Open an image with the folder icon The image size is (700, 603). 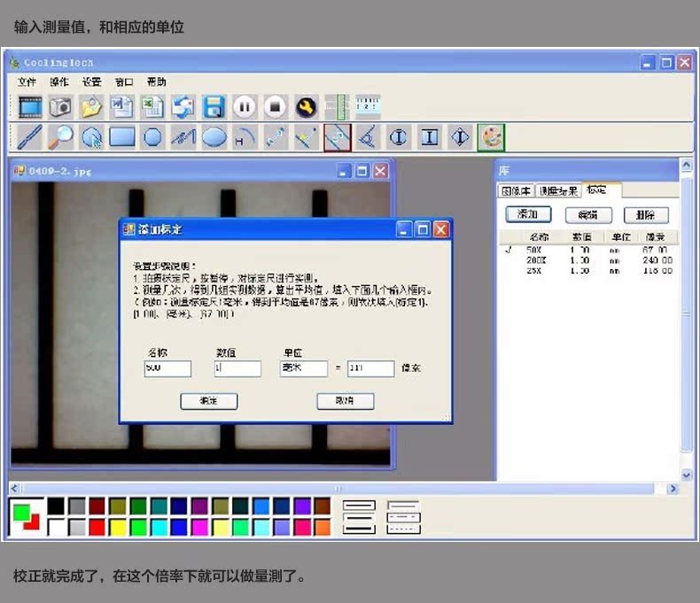[x=90, y=108]
